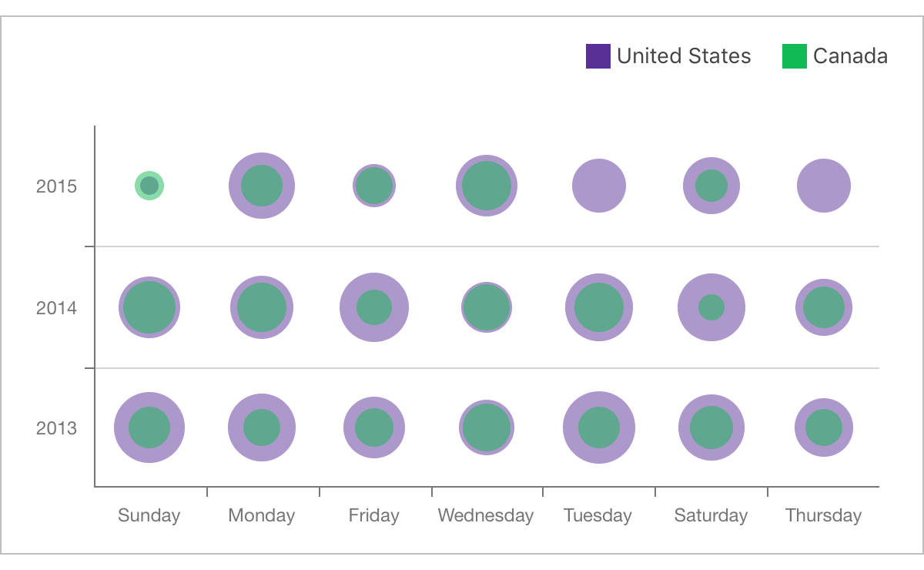924x570 pixels.
Task: Select the Monday 2013 bubble
Action: tap(262, 427)
